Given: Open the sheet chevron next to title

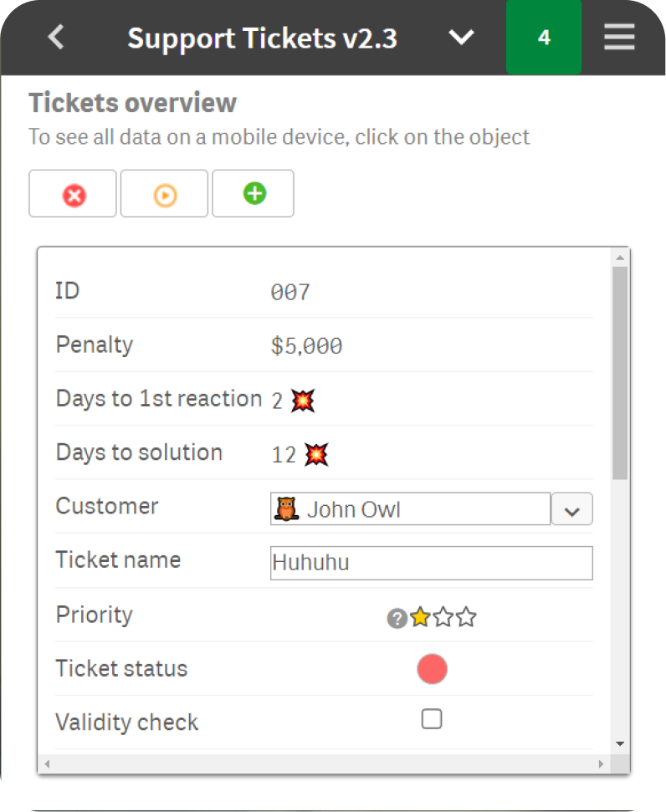Looking at the screenshot, I should tap(461, 38).
